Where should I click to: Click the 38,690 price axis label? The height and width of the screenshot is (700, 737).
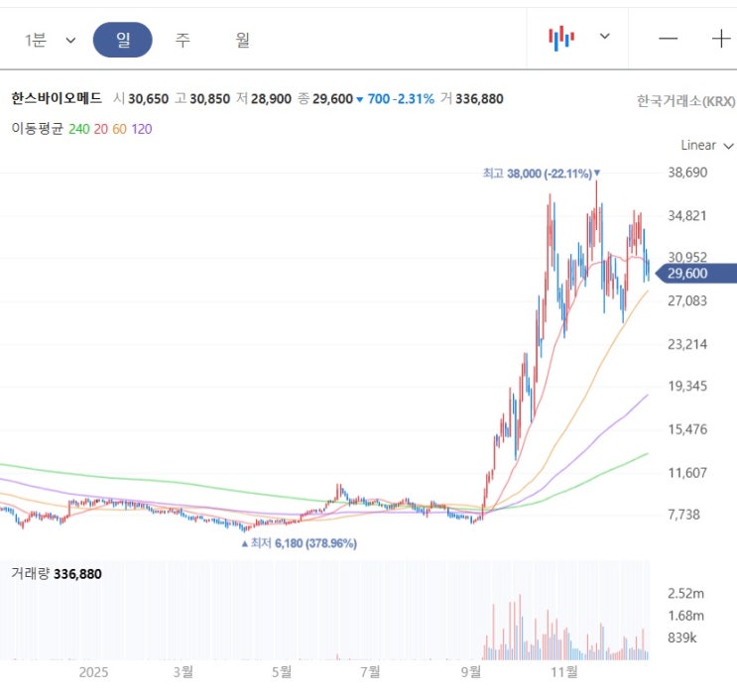[687, 173]
